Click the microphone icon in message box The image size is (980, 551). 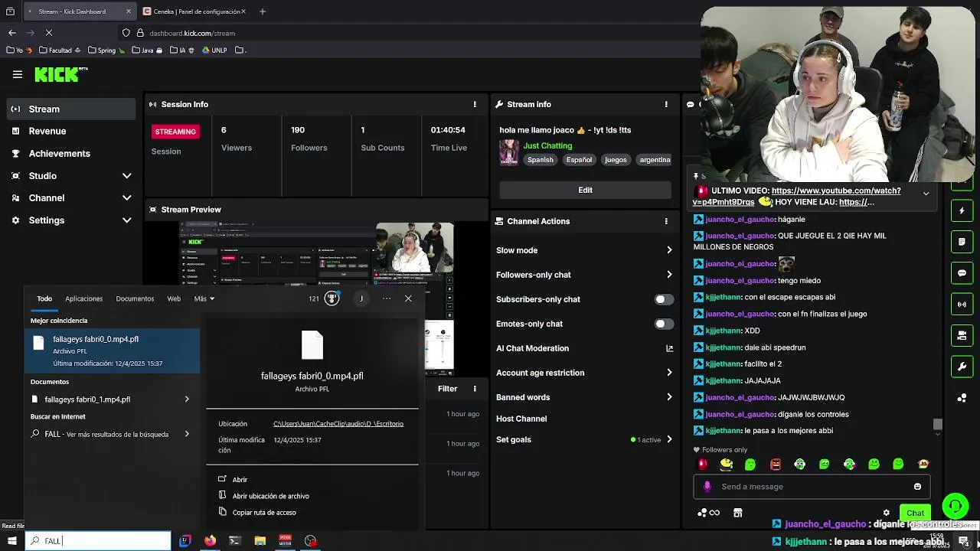pos(707,487)
